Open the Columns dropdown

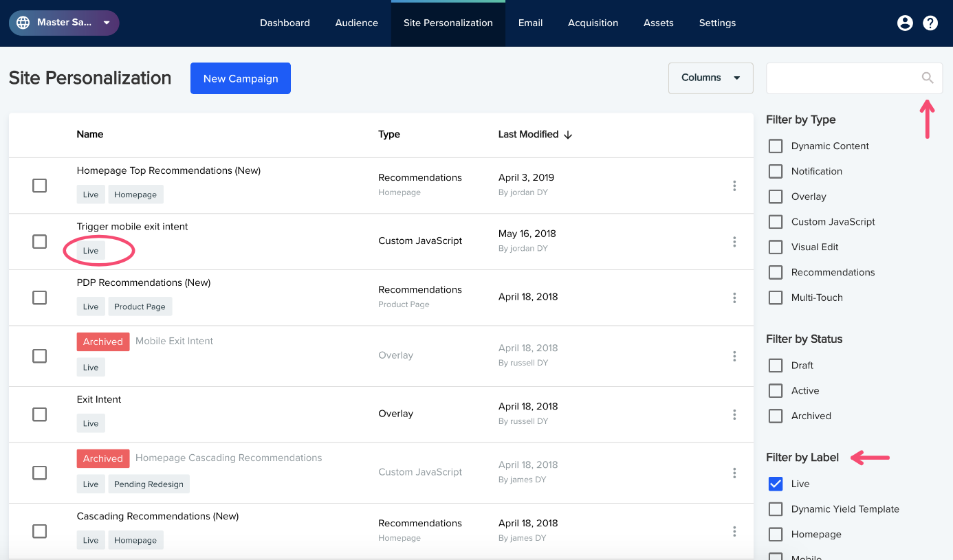coord(710,78)
